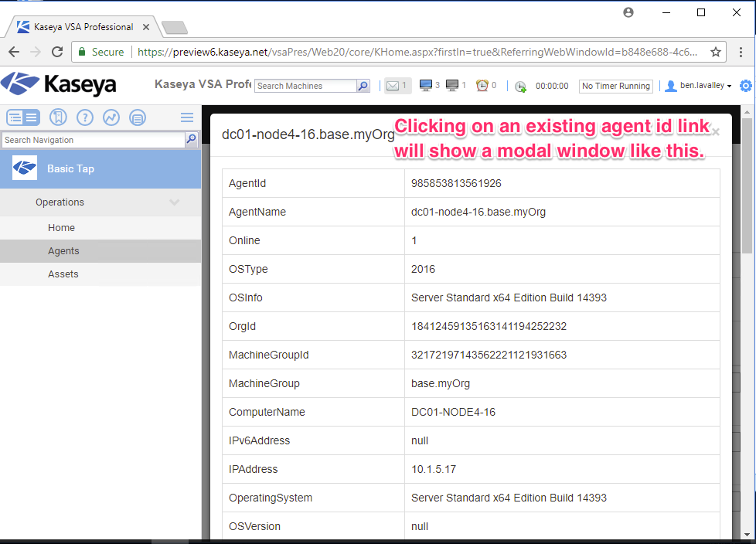Click the chart trend icon in navigation toolbar
Image resolution: width=756 pixels, height=544 pixels.
tap(111, 117)
